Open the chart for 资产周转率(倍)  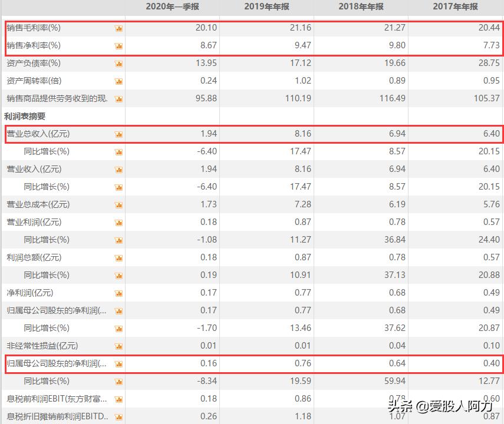coord(119,81)
